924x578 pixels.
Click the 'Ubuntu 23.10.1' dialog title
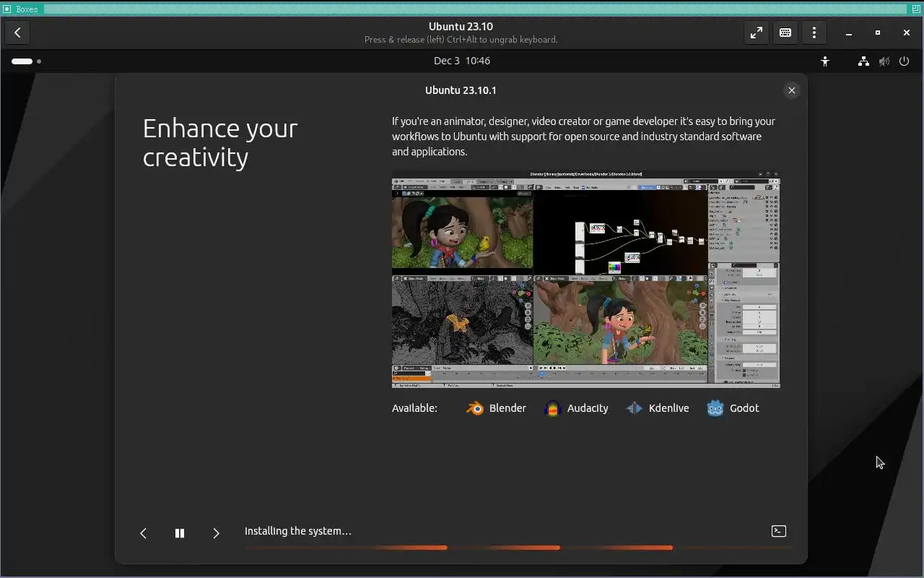[x=461, y=90]
